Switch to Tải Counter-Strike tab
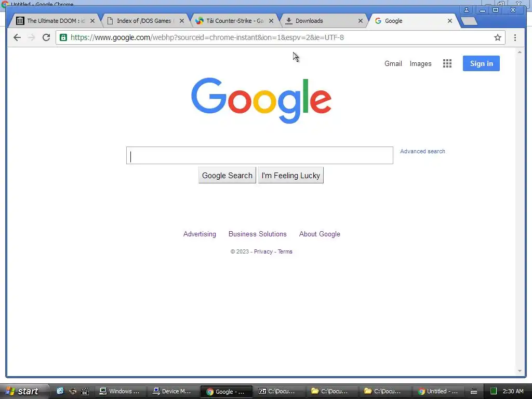 pos(234,21)
